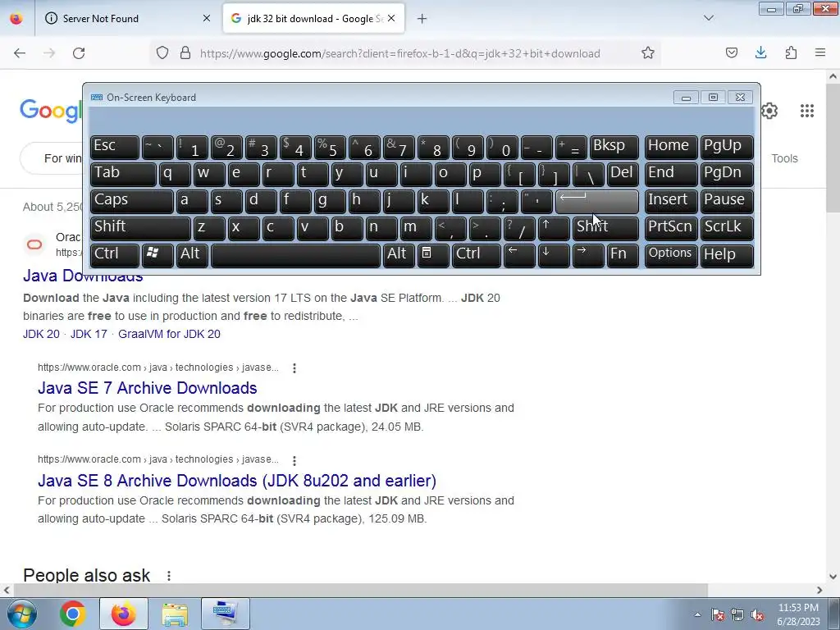Viewport: 840px width, 630px height.
Task: Click the Esc key on On-Screen Keyboard
Action: pyautogui.click(x=115, y=147)
